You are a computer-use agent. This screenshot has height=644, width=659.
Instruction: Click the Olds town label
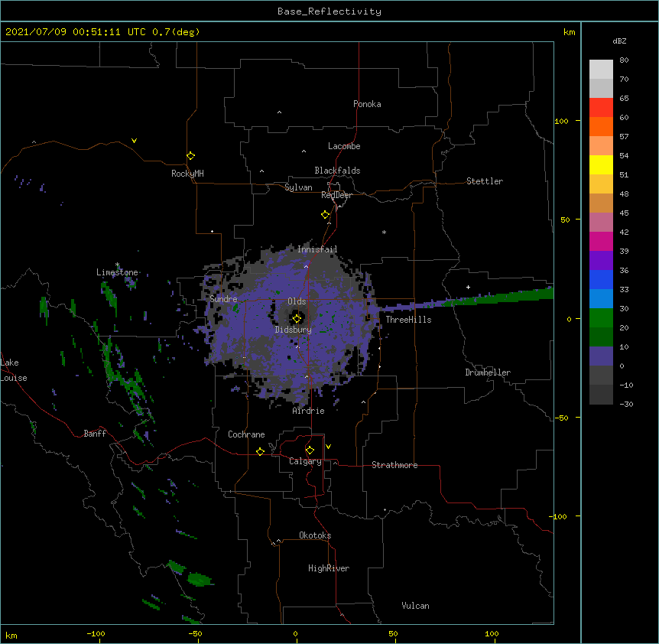pyautogui.click(x=297, y=301)
